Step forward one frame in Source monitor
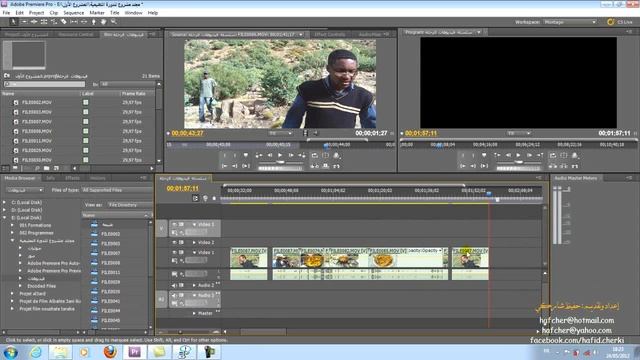The height and width of the screenshot is (360, 640). click(291, 155)
